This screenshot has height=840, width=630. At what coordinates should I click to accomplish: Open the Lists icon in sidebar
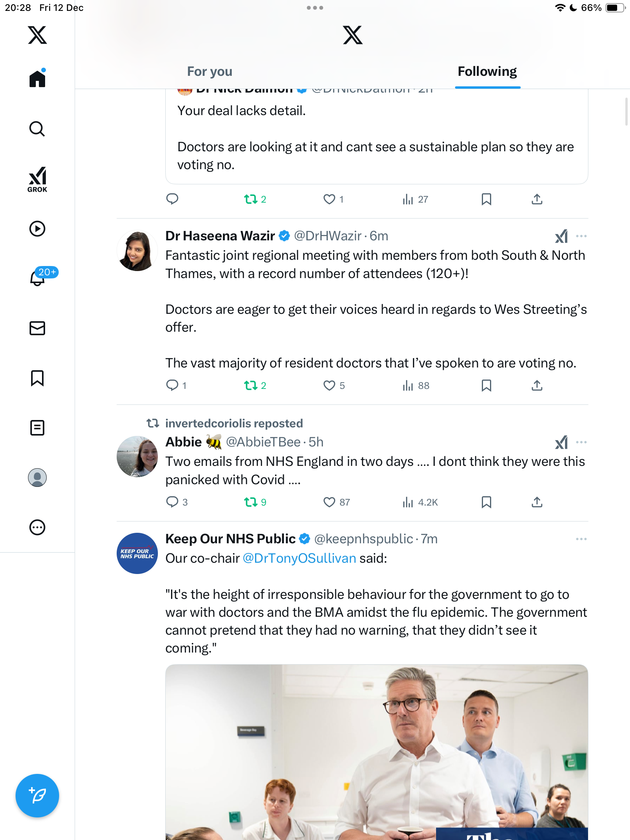click(37, 428)
